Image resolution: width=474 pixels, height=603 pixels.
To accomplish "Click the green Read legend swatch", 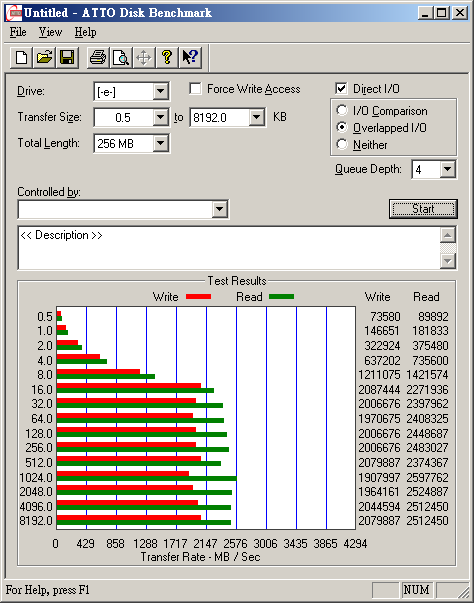I will tap(281, 297).
